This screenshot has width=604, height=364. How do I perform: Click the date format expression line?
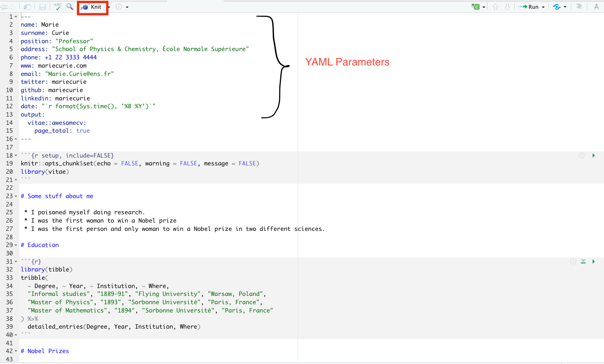click(88, 106)
